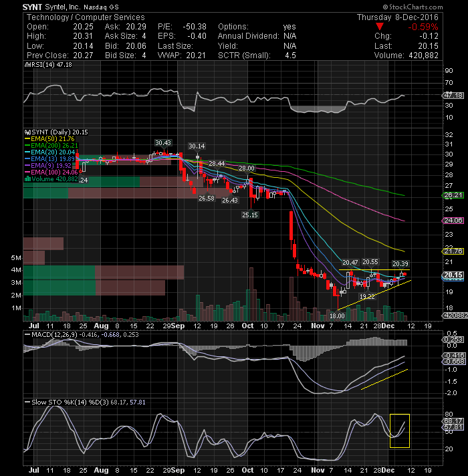Viewport: 468px width, 476px height.
Task: Click the 26.43 price low label
Action: pos(230,201)
